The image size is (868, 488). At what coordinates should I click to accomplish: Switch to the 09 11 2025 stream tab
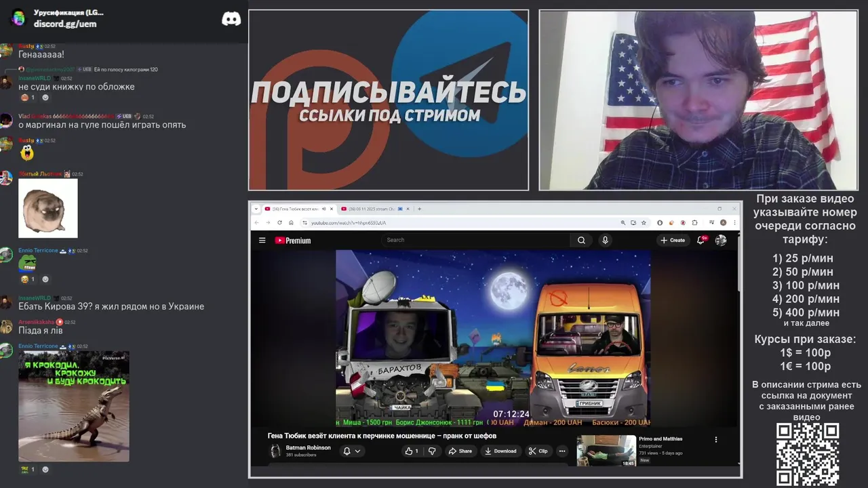pyautogui.click(x=370, y=209)
